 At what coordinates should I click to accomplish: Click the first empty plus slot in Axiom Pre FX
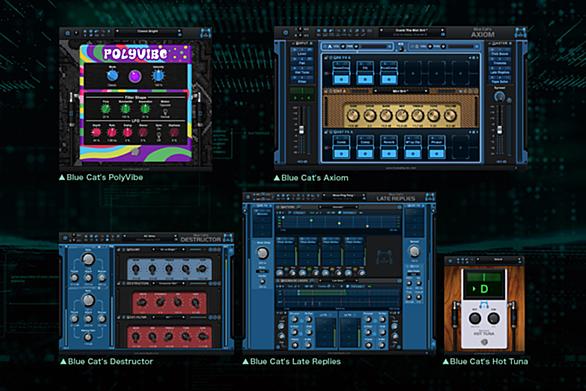pos(413,73)
